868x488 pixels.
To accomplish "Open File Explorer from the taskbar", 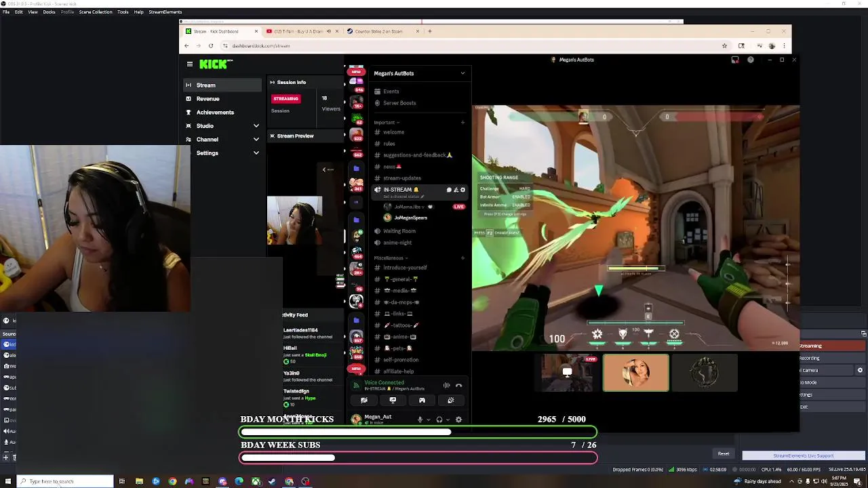I will click(x=139, y=481).
